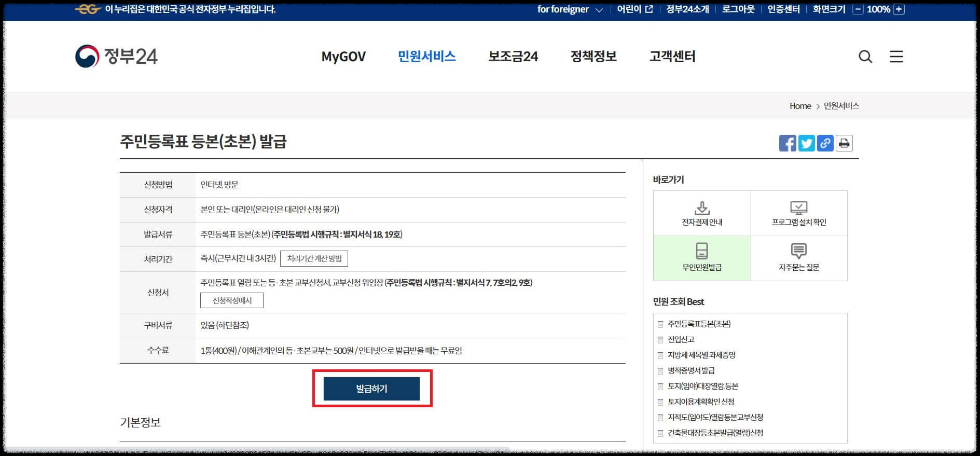This screenshot has height=456, width=980.
Task: Open 토지이용계획확인 신청 link
Action: click(x=701, y=402)
